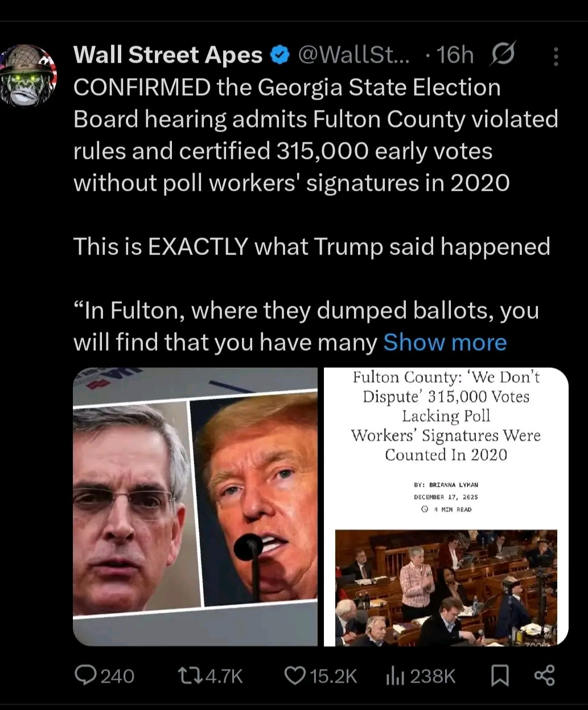Tap the @WallSt... handle

(x=353, y=55)
